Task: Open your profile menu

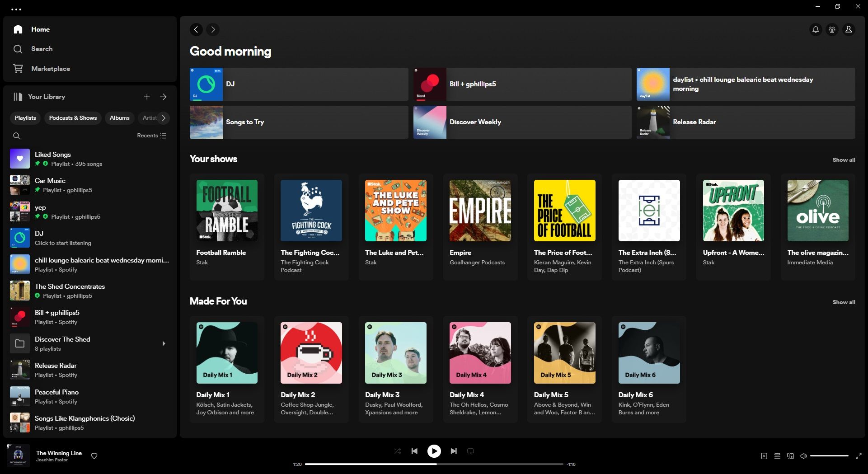Action: click(x=849, y=29)
